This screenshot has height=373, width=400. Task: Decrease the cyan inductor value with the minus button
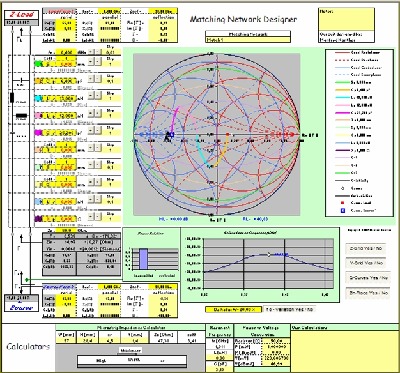pos(97,95)
